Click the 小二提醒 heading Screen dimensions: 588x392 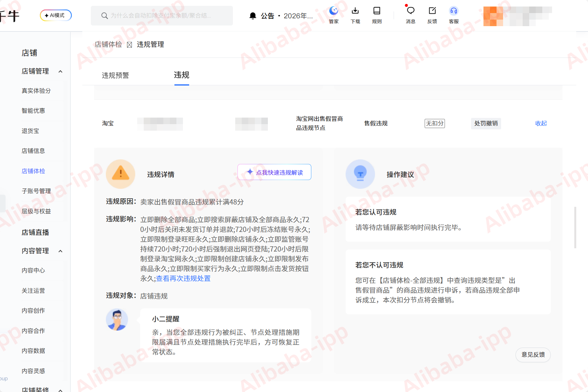(166, 319)
